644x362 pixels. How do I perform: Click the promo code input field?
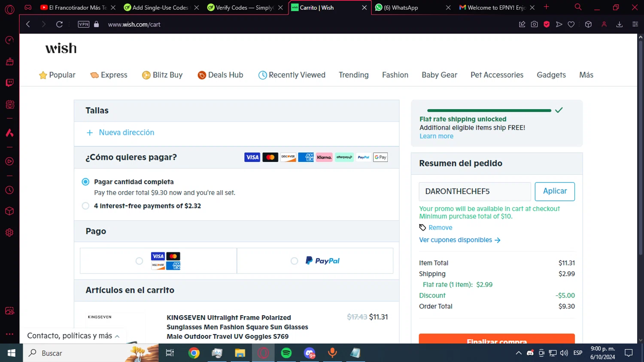click(475, 192)
